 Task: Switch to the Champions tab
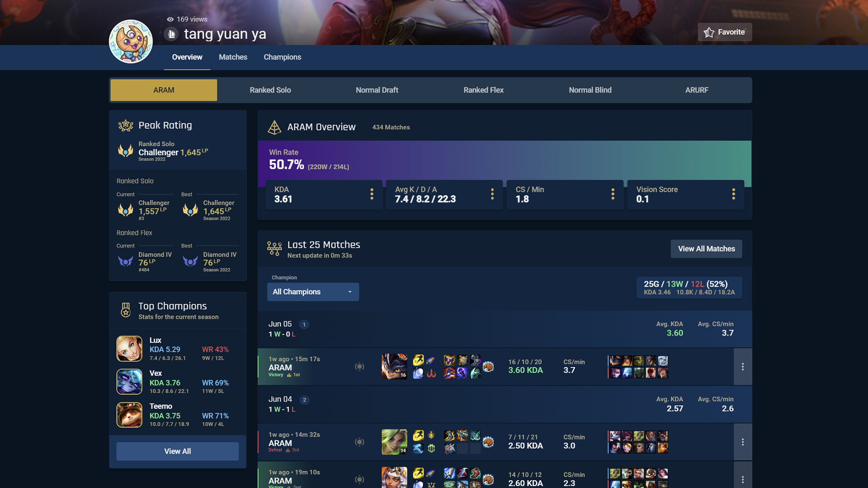[282, 56]
